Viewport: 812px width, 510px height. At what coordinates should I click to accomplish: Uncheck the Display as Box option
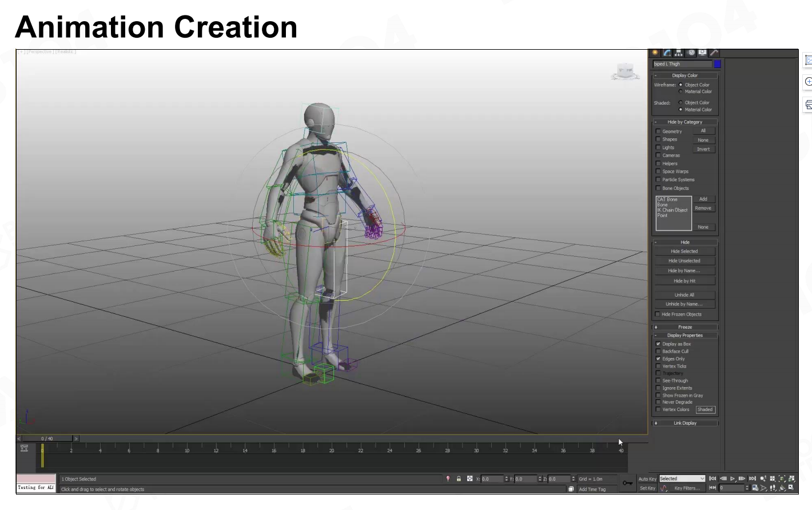[658, 344]
